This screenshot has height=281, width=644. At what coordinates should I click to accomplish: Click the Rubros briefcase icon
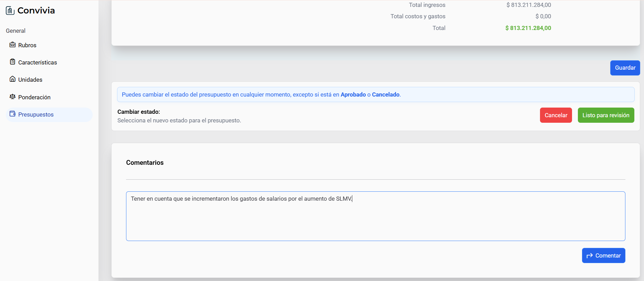click(12, 45)
